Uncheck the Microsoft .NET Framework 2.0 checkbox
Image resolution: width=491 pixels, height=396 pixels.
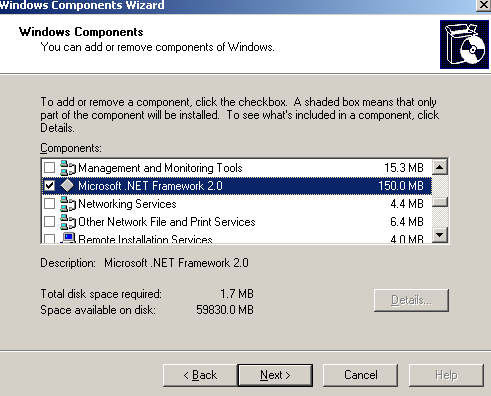point(49,186)
